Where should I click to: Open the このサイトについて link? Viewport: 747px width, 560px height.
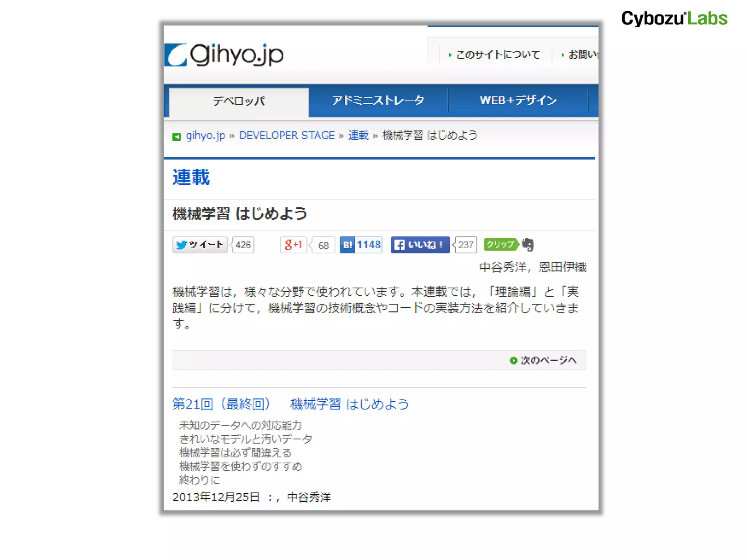pyautogui.click(x=498, y=55)
